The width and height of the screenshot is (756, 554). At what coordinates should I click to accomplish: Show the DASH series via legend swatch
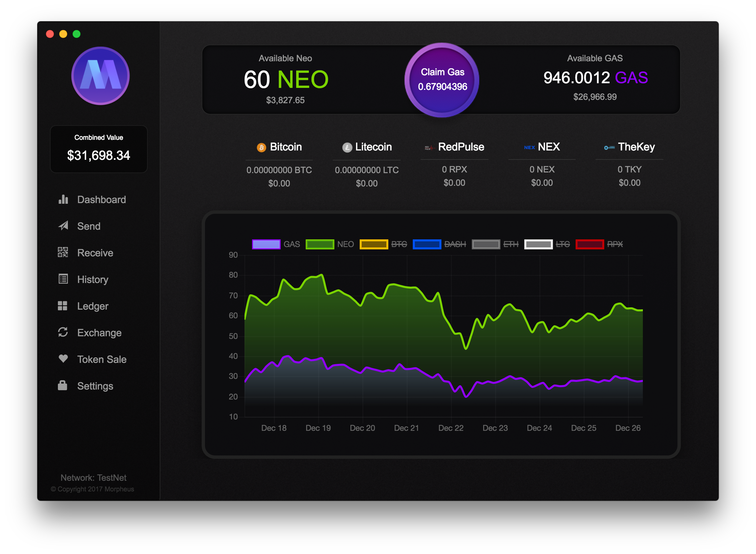tap(427, 244)
